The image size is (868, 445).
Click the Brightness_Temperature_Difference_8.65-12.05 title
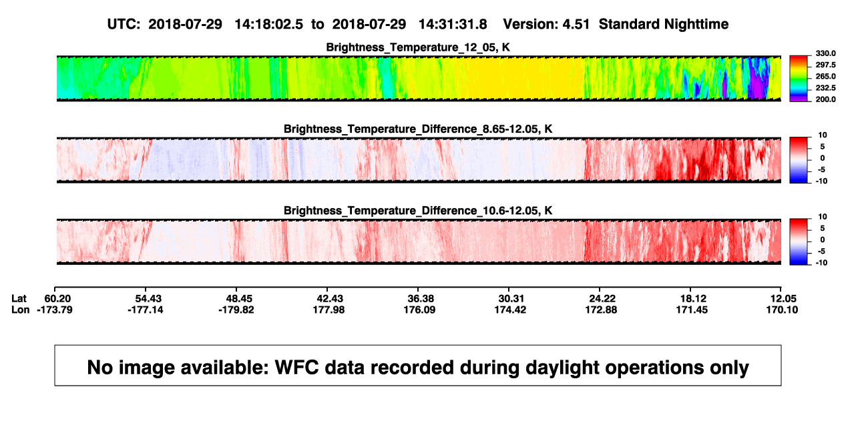tap(418, 129)
